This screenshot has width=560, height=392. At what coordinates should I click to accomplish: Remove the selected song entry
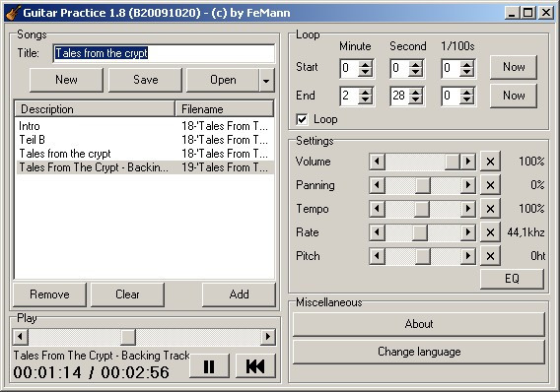tap(49, 294)
